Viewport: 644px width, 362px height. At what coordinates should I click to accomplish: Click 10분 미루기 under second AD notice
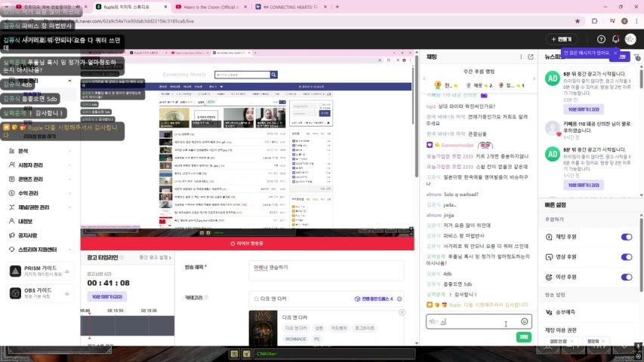click(583, 185)
